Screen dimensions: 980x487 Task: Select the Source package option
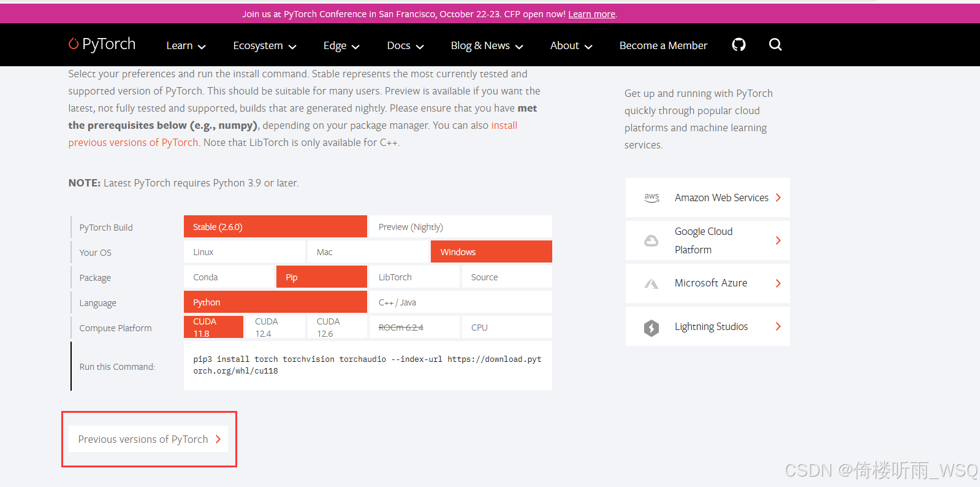pos(507,277)
